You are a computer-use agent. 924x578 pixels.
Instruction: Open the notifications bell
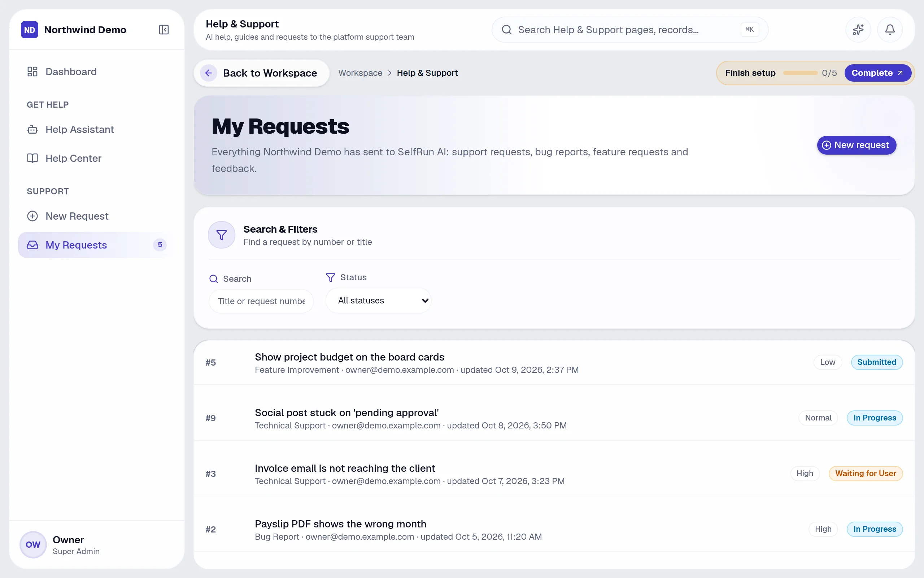pos(890,29)
